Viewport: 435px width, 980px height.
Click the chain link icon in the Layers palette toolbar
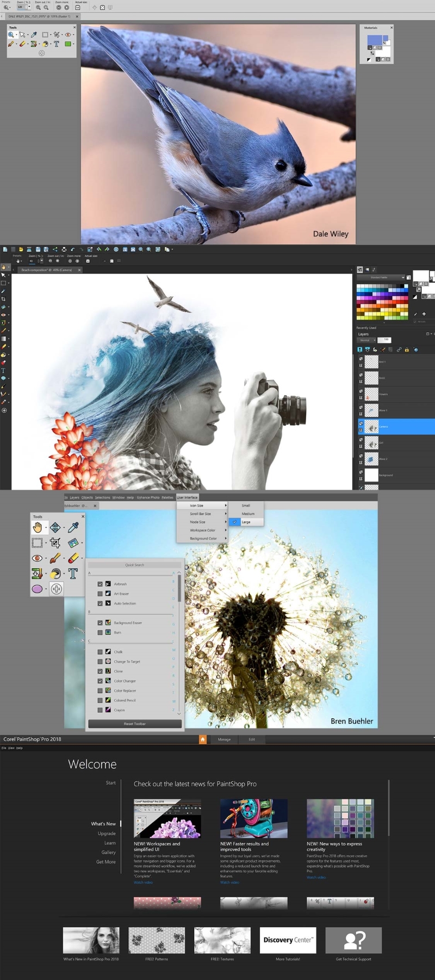(x=399, y=349)
